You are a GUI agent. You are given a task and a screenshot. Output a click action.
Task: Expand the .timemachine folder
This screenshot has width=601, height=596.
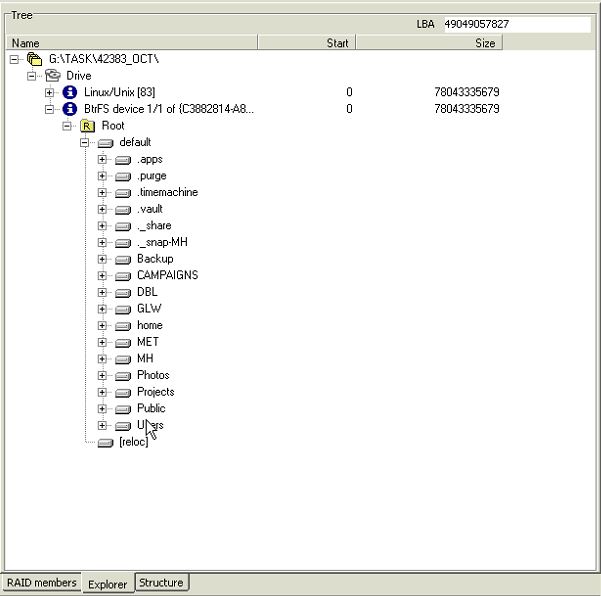pos(102,192)
